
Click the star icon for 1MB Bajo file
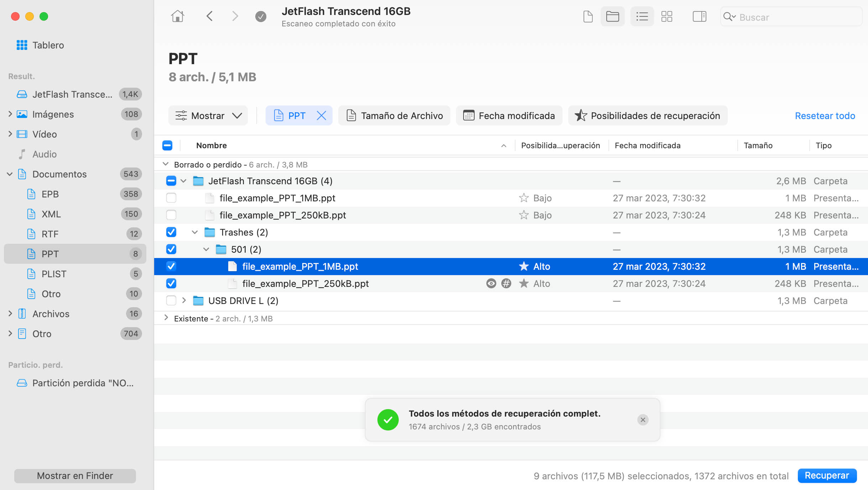524,198
